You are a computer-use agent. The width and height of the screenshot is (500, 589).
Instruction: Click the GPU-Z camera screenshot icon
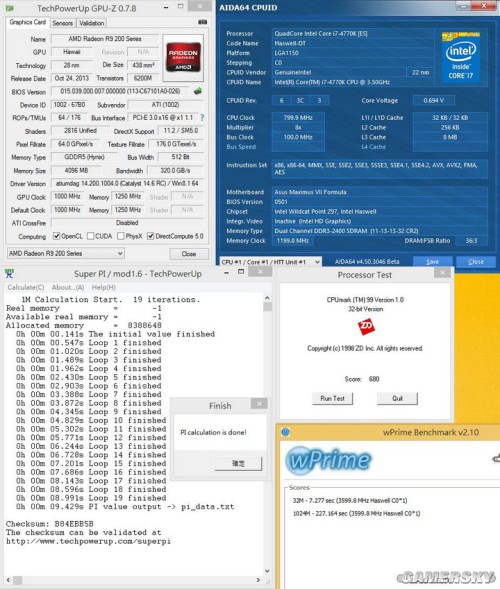pyautogui.click(x=202, y=22)
